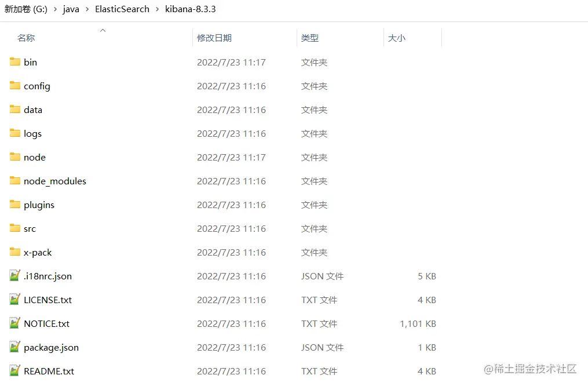Select the plugins folder name

[x=39, y=205]
